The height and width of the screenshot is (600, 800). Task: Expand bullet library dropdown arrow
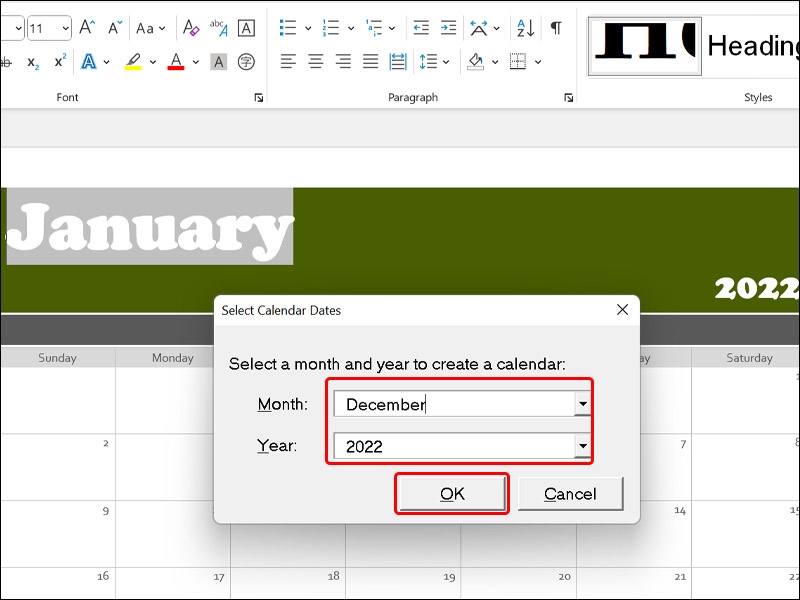308,28
